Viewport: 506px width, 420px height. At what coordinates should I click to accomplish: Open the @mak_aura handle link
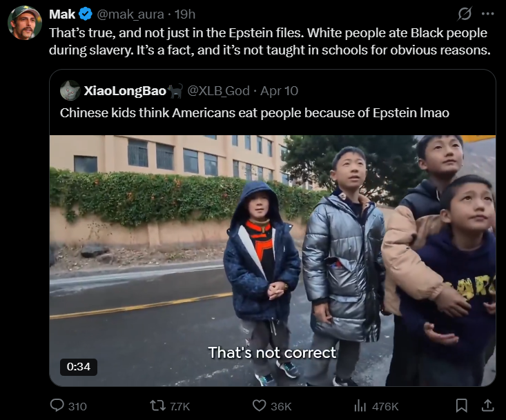point(130,14)
